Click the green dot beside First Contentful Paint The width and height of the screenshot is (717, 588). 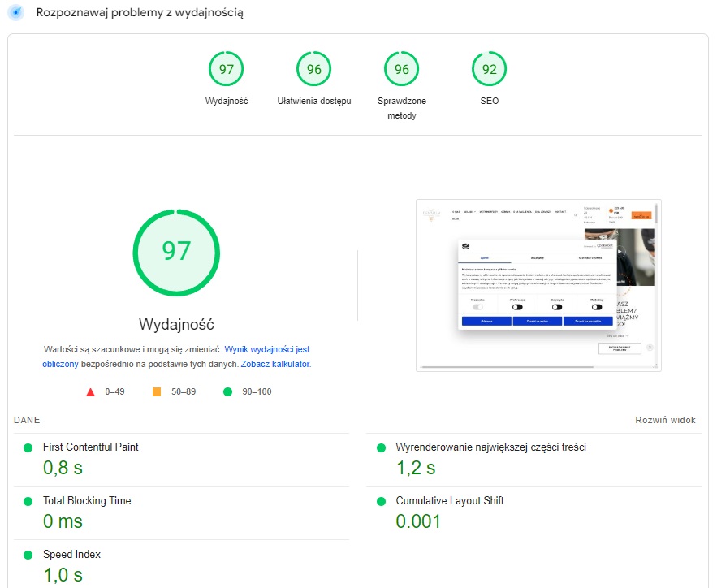point(28,448)
